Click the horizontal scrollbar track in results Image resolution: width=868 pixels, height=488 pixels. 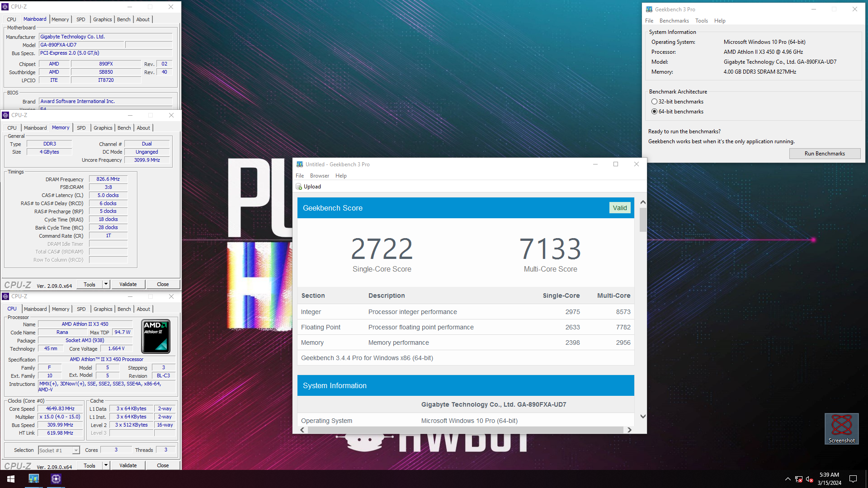(x=466, y=430)
